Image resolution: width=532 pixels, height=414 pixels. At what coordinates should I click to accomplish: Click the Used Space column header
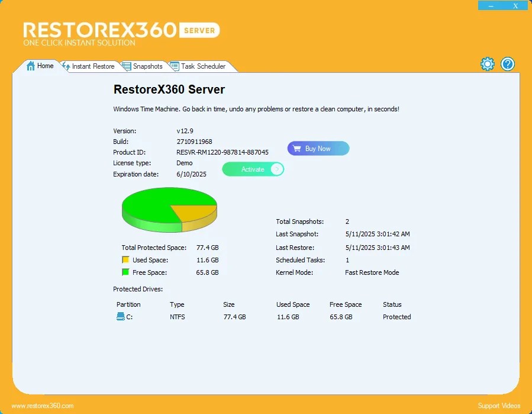pyautogui.click(x=293, y=304)
